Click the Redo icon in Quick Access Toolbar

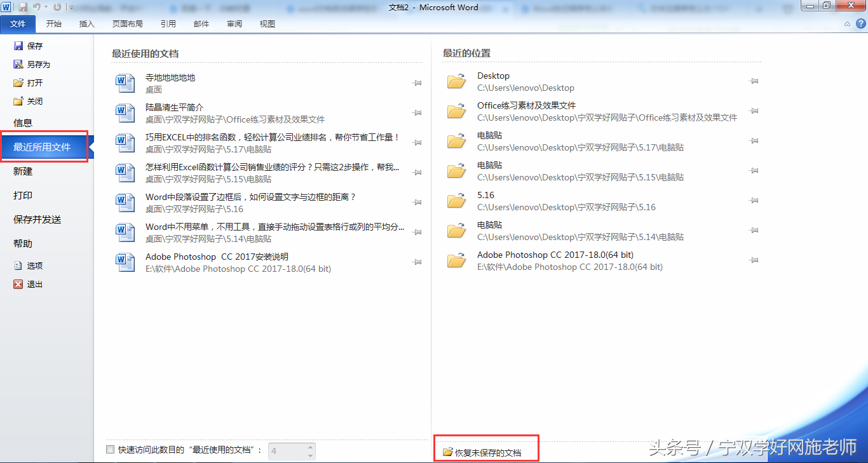pos(58,7)
